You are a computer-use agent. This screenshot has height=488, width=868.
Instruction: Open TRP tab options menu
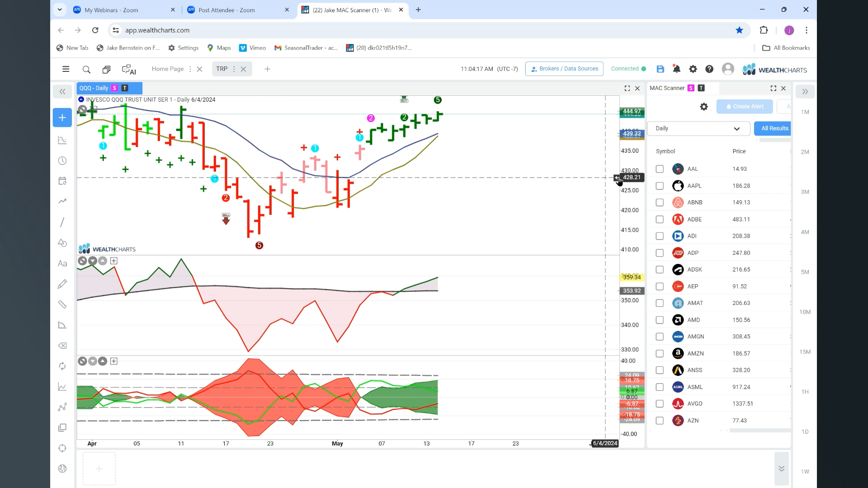(x=234, y=69)
